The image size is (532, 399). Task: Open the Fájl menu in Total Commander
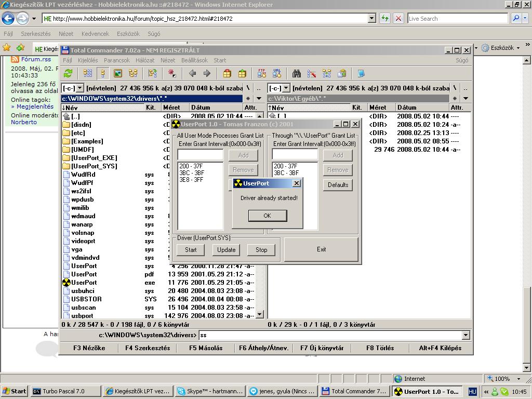coord(67,60)
